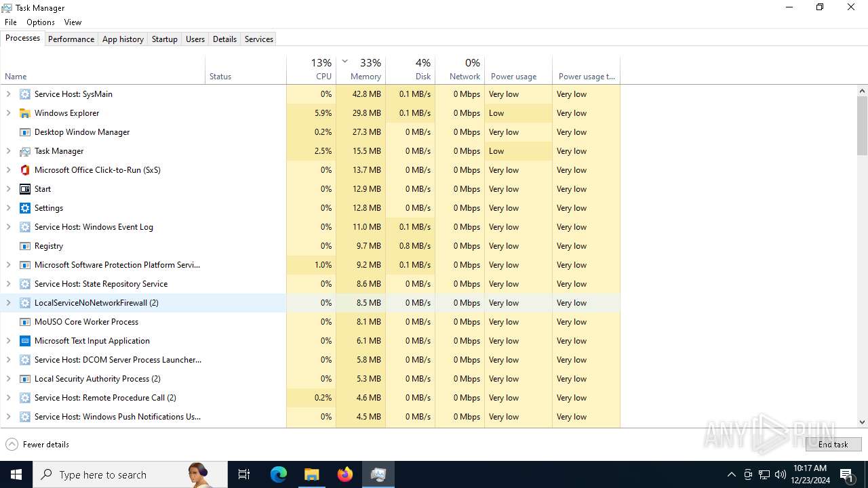Open Task View on the taskbar
The height and width of the screenshot is (488, 868).
(244, 474)
